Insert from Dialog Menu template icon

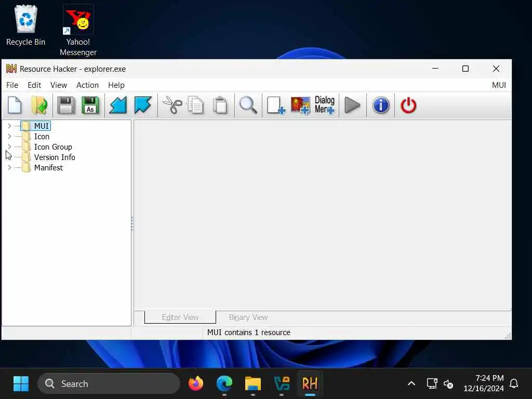click(x=325, y=104)
